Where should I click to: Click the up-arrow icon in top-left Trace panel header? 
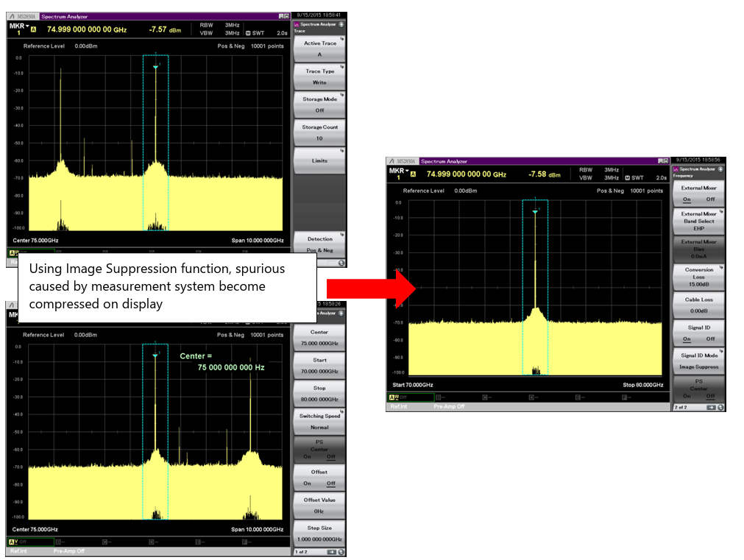(341, 24)
